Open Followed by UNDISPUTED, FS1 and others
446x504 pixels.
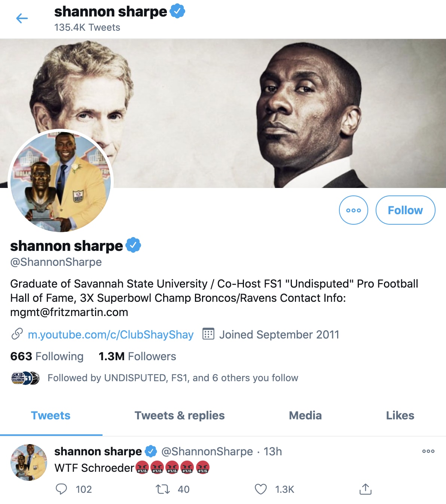pos(155,378)
